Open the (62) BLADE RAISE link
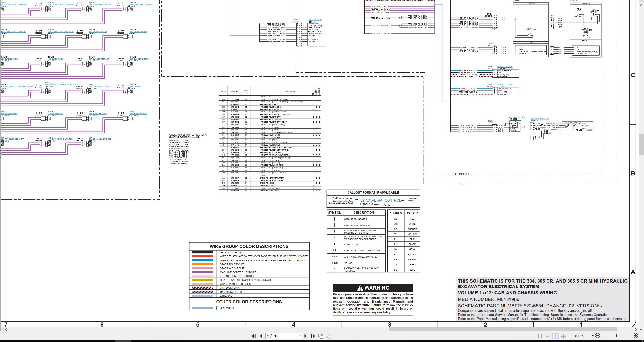Screen dimensions: 644x342 pyautogui.click(x=56, y=59)
